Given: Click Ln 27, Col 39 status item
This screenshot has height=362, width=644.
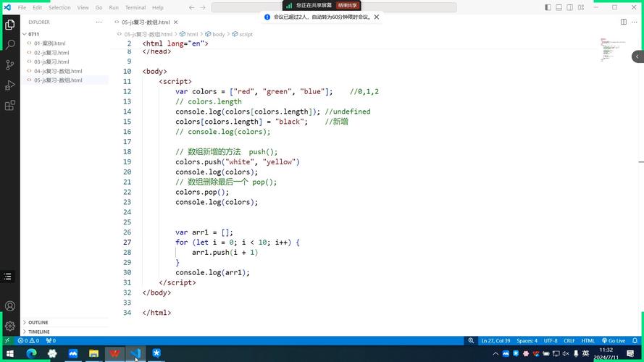Looking at the screenshot, I should coord(495,341).
